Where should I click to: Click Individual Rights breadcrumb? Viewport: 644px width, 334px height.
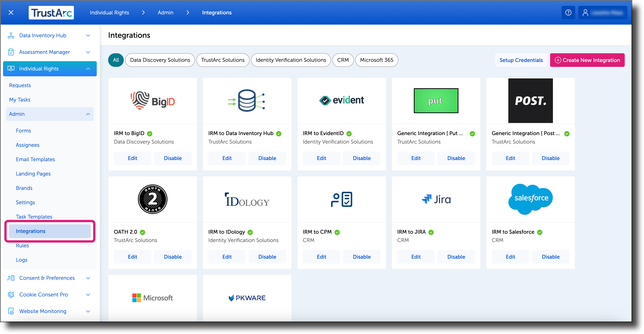pyautogui.click(x=109, y=12)
